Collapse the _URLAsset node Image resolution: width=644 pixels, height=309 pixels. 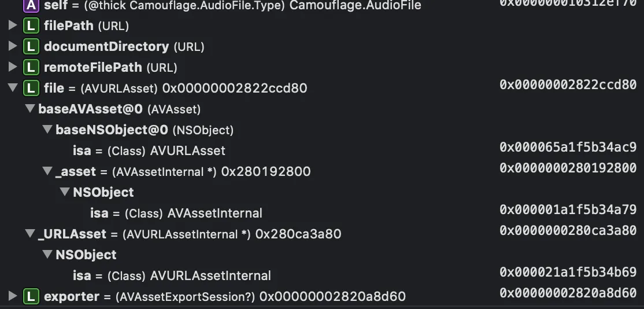30,234
